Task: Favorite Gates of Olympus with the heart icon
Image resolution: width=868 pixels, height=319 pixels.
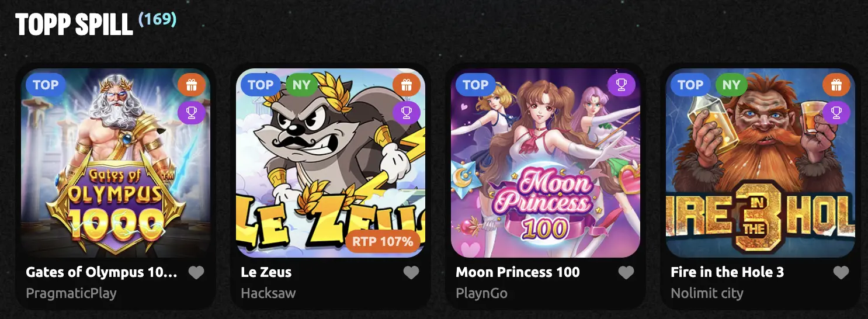Action: point(196,272)
